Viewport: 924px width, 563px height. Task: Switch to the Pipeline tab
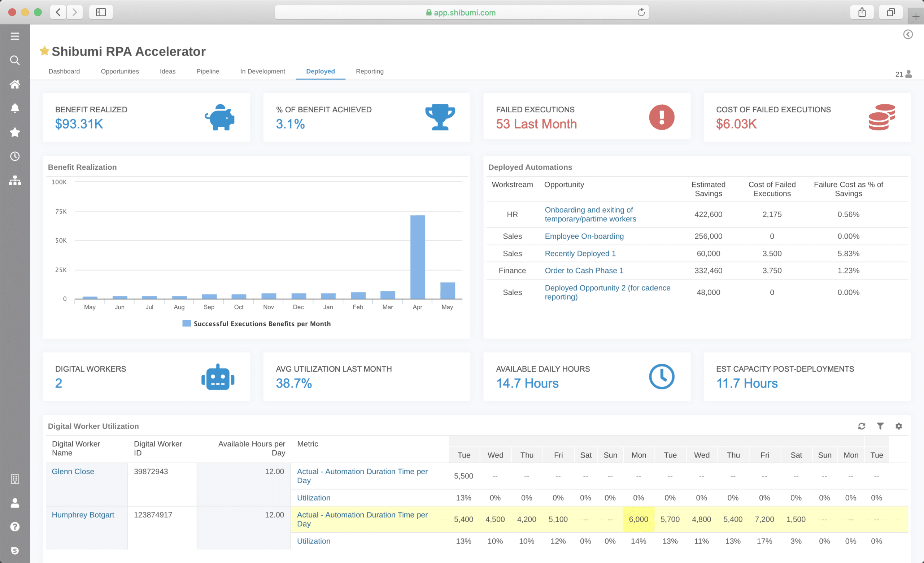pos(208,71)
